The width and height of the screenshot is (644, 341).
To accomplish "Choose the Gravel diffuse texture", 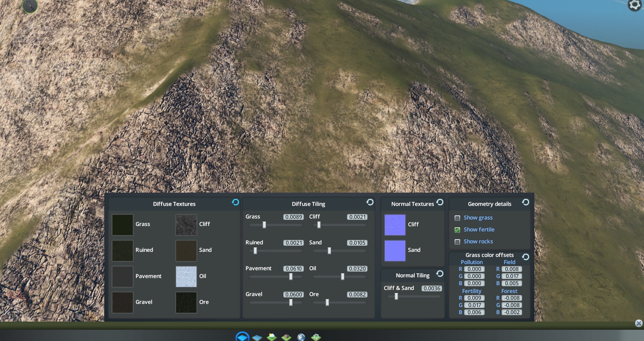I will click(x=123, y=302).
